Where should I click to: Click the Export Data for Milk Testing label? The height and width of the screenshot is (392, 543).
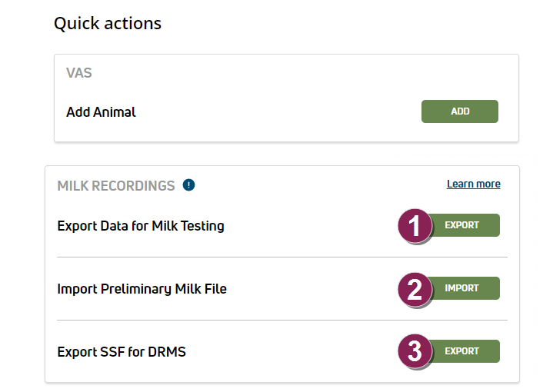[141, 226]
